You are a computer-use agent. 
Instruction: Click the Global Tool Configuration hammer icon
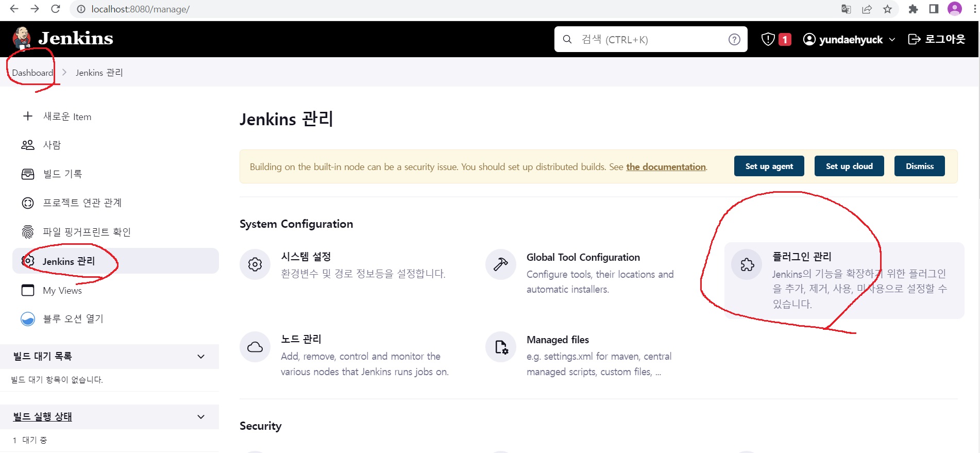point(500,264)
